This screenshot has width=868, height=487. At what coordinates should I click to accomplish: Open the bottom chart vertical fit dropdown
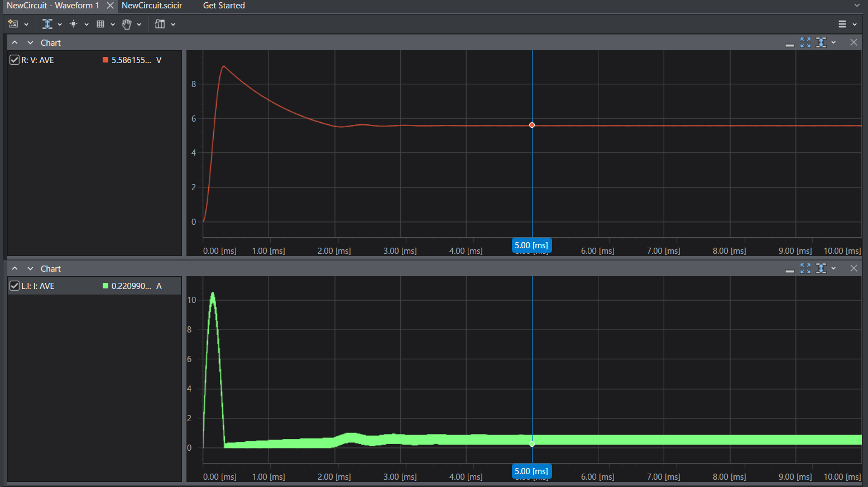pos(833,269)
